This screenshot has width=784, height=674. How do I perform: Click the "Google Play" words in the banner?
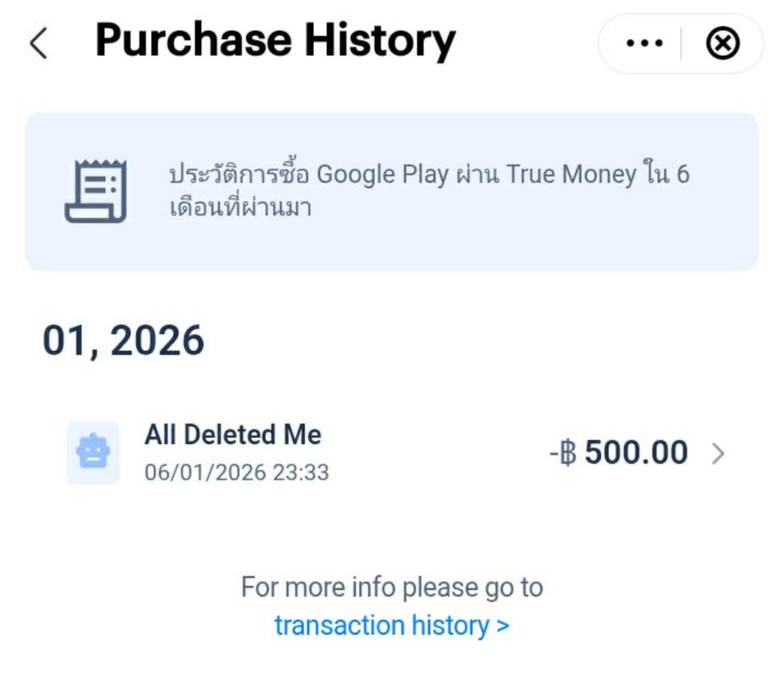click(x=382, y=175)
